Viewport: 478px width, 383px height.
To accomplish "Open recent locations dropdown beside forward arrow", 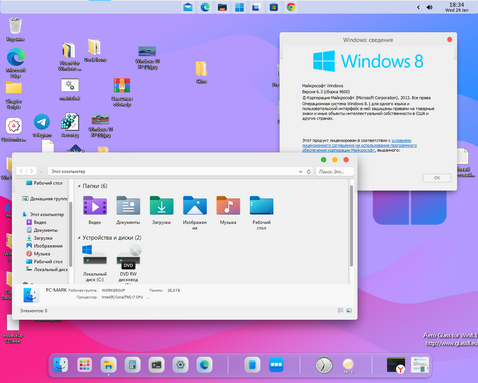I will [41, 171].
